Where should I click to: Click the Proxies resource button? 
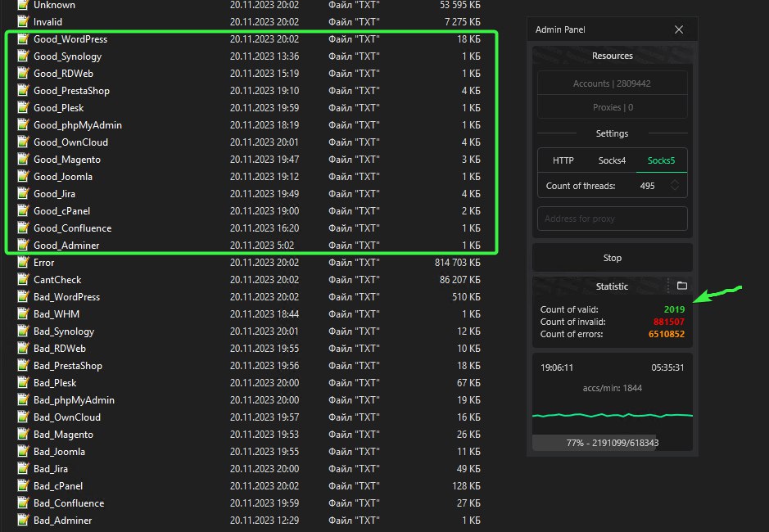click(612, 107)
